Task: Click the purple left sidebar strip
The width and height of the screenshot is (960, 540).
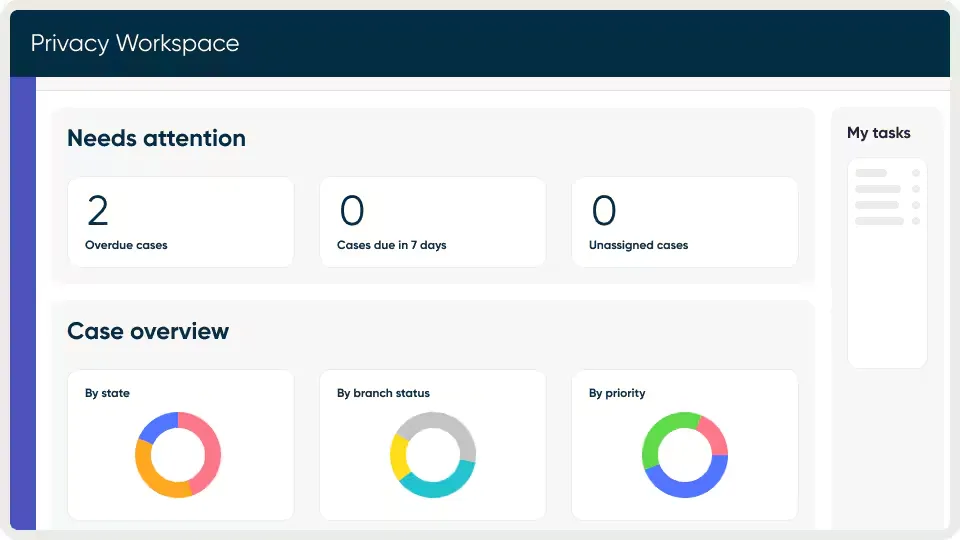Action: coord(23,300)
